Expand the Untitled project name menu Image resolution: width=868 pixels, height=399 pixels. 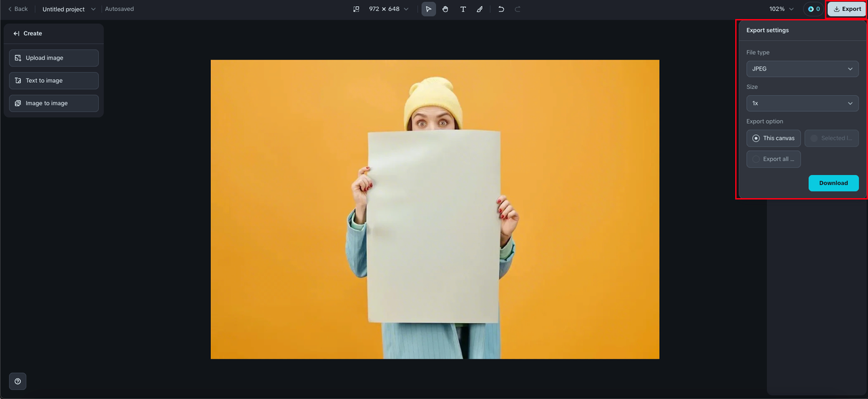pyautogui.click(x=69, y=9)
